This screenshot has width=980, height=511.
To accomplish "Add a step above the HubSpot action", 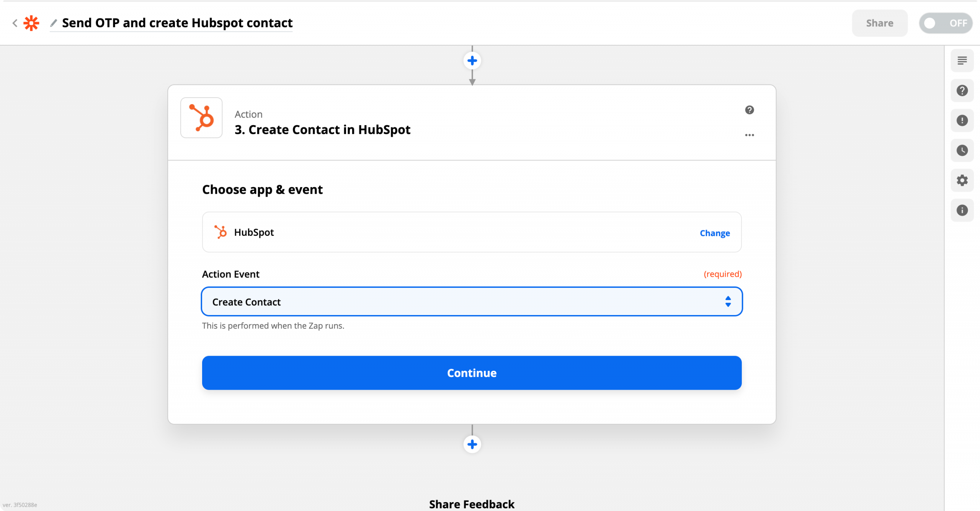I will 472,60.
